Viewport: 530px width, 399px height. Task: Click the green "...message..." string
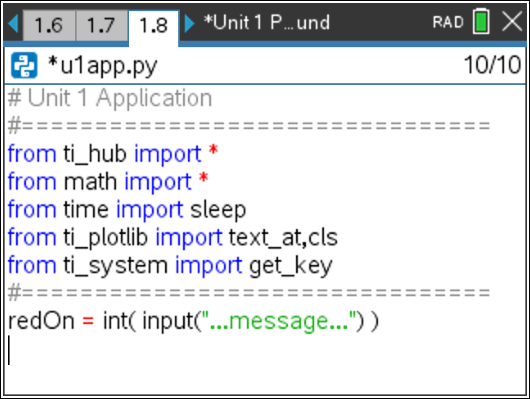[x=279, y=321]
